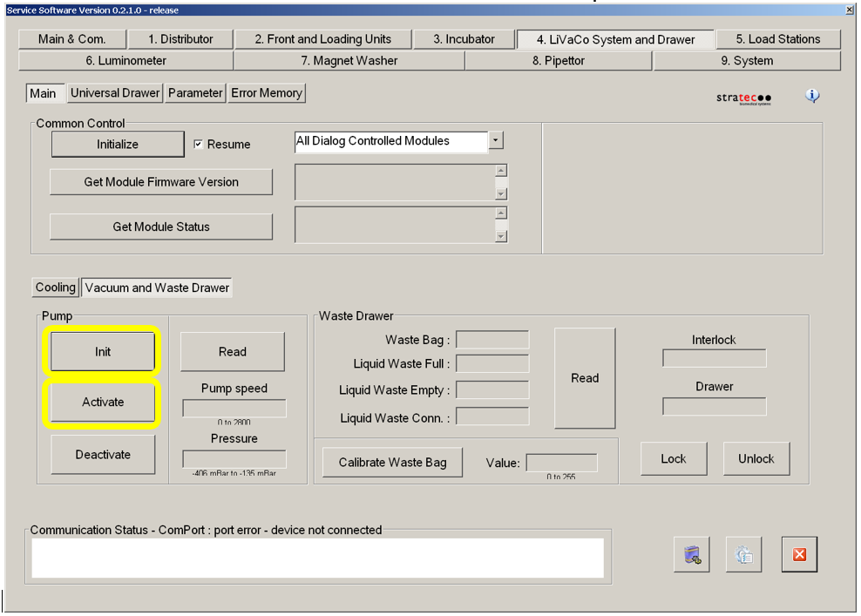Expand the All Dialog Controlled Modules dropdown
Viewport: 861px width, 616px height.
point(496,141)
